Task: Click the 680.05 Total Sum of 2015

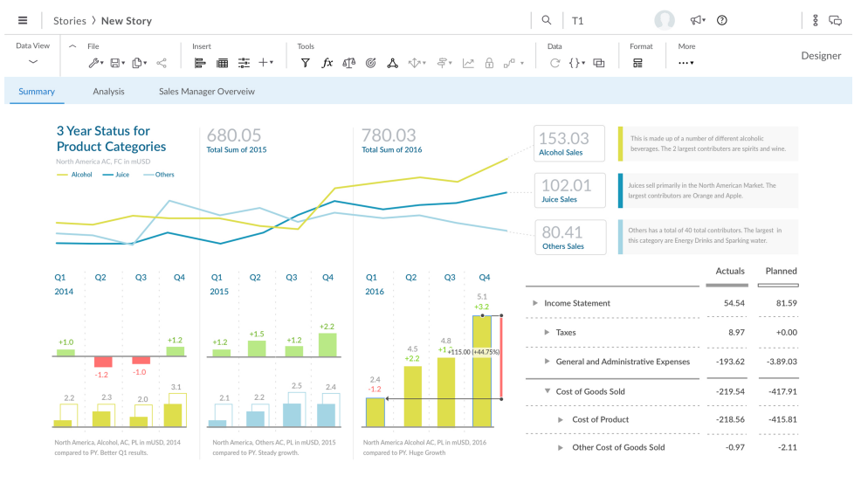Action: 237,141
